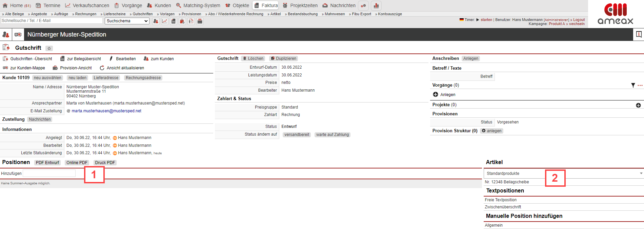Image resolution: width=644 pixels, height=229 pixels.
Task: Open the bar chart statistics icon
Action: [376, 6]
